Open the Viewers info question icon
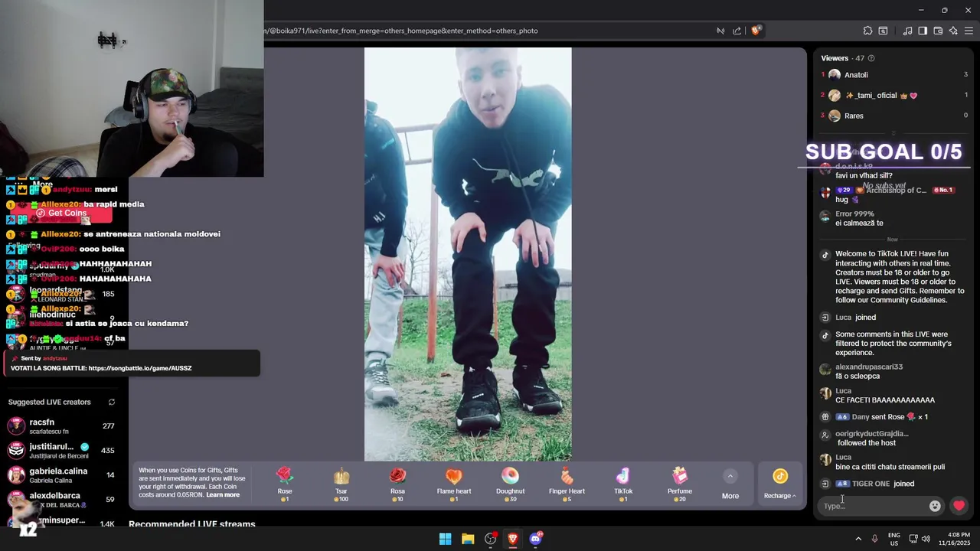This screenshot has height=551, width=980. click(871, 58)
